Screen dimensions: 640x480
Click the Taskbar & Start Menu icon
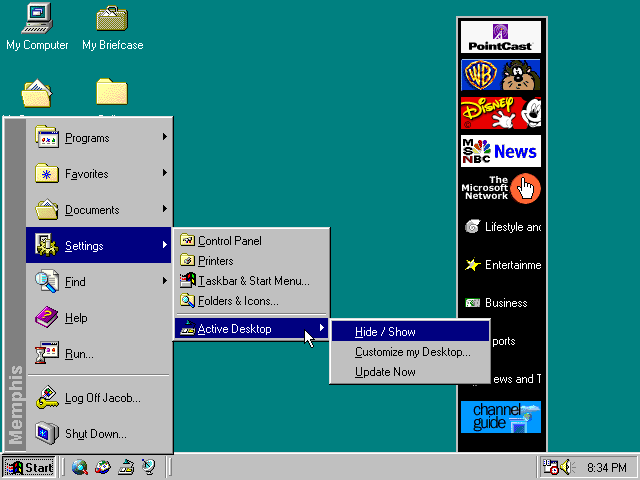point(187,280)
